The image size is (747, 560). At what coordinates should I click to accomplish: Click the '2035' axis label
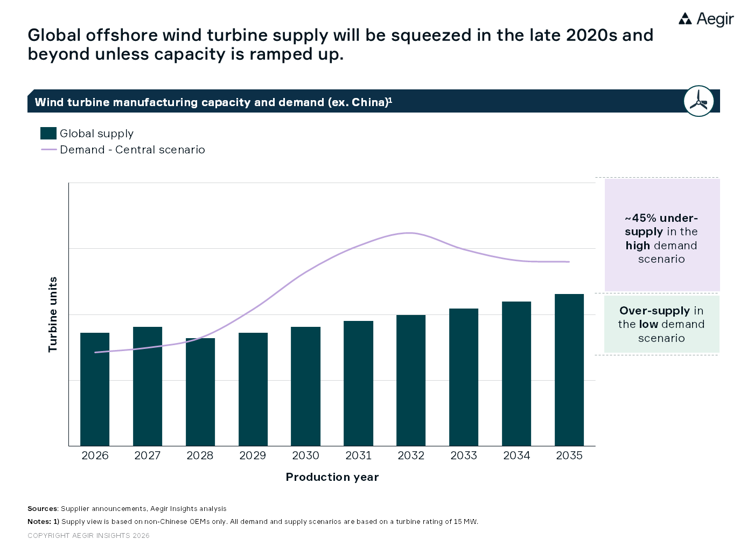570,456
